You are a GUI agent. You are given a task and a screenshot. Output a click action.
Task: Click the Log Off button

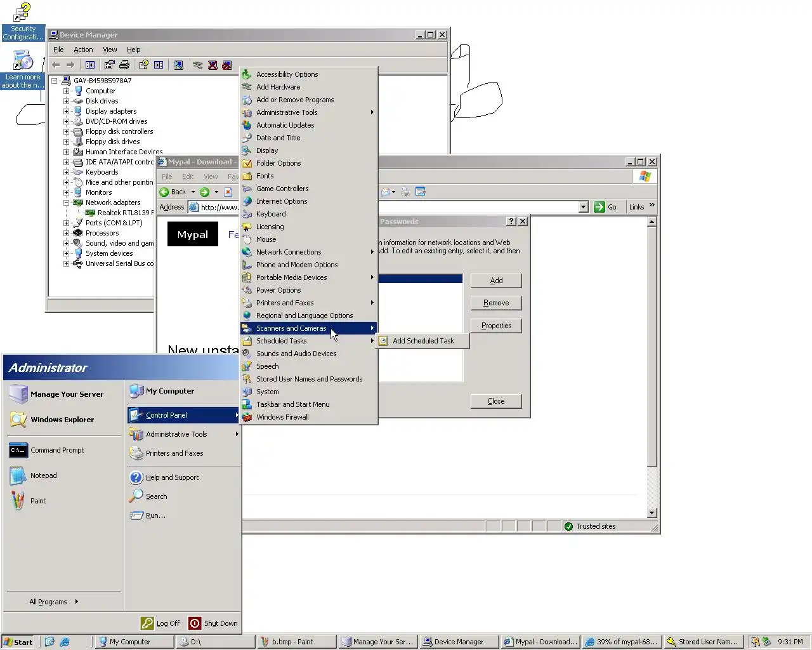160,623
